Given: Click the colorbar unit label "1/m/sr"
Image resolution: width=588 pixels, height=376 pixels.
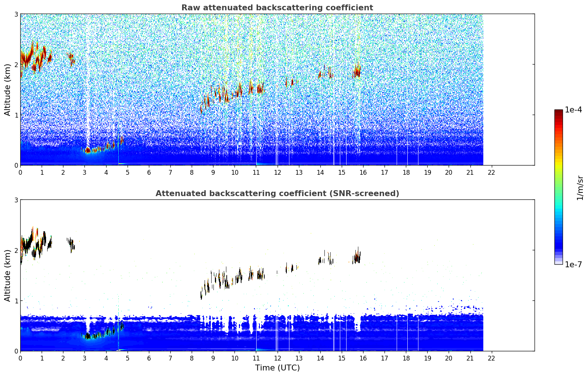Looking at the screenshot, I should (580, 188).
